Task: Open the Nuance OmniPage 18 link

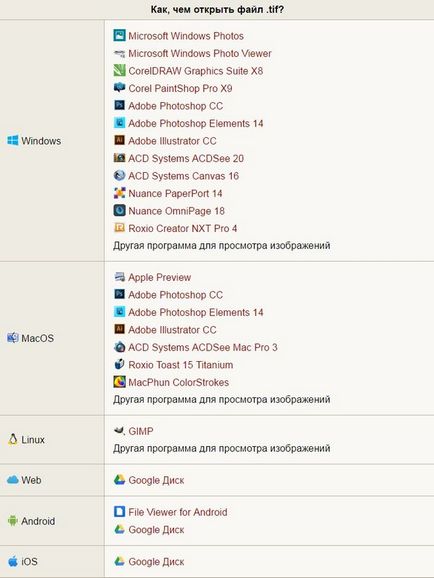Action: [x=176, y=211]
